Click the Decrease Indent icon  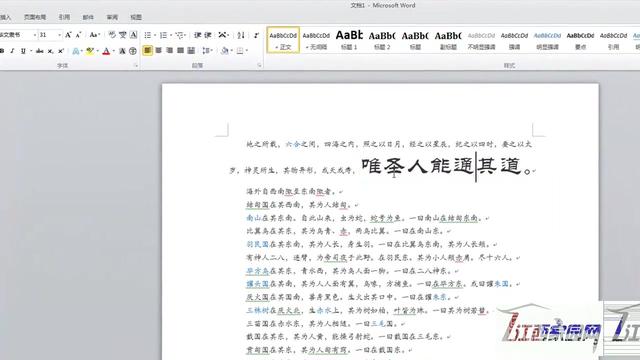pos(198,35)
